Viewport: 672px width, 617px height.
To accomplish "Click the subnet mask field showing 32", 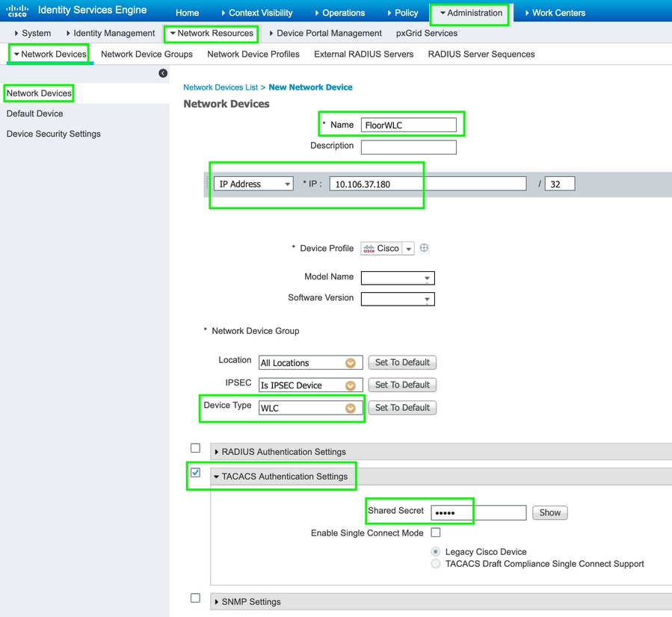I will click(560, 184).
